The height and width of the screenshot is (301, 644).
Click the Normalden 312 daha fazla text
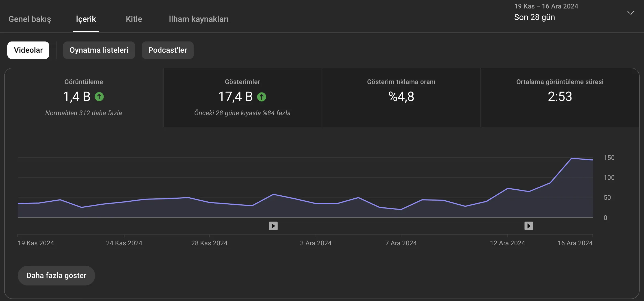coord(84,113)
